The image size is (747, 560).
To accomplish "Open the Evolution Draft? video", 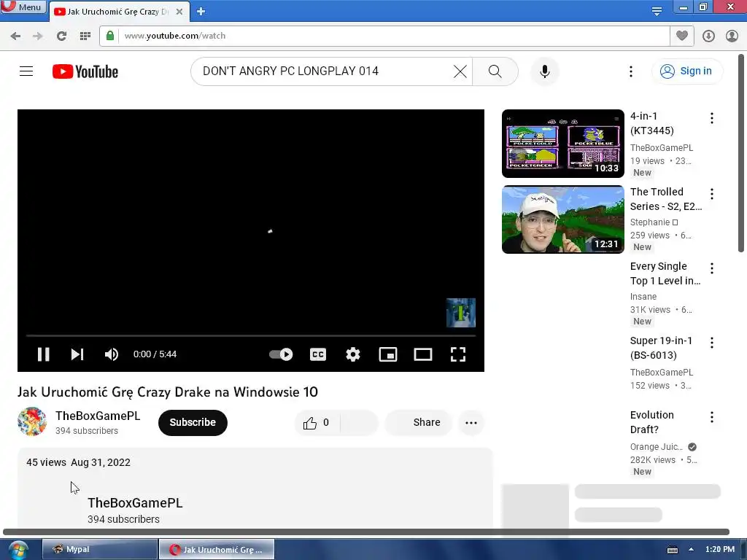I will pos(651,422).
